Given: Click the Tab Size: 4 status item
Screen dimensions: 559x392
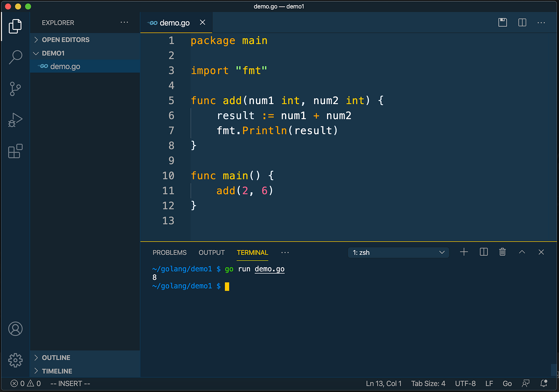Looking at the screenshot, I should click(x=428, y=384).
